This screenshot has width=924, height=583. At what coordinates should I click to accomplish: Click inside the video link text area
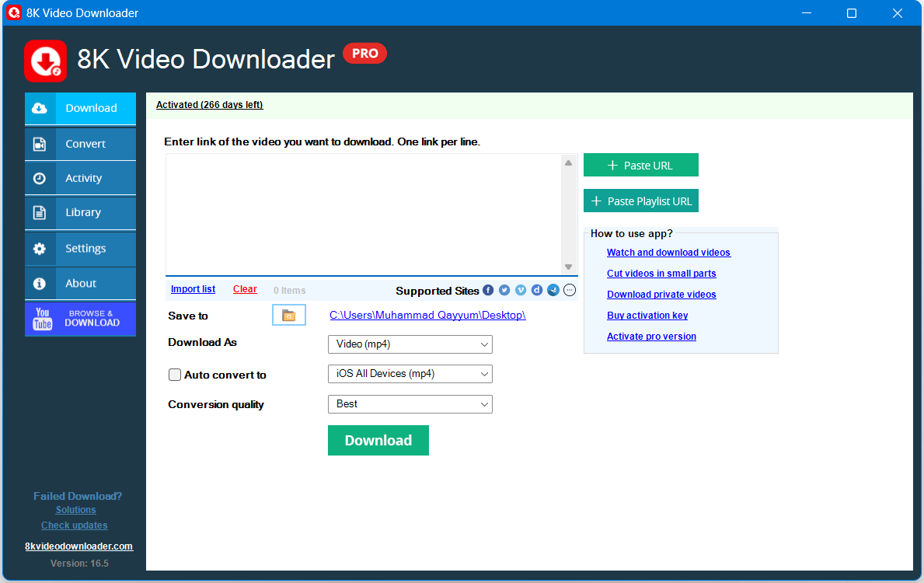(364, 214)
